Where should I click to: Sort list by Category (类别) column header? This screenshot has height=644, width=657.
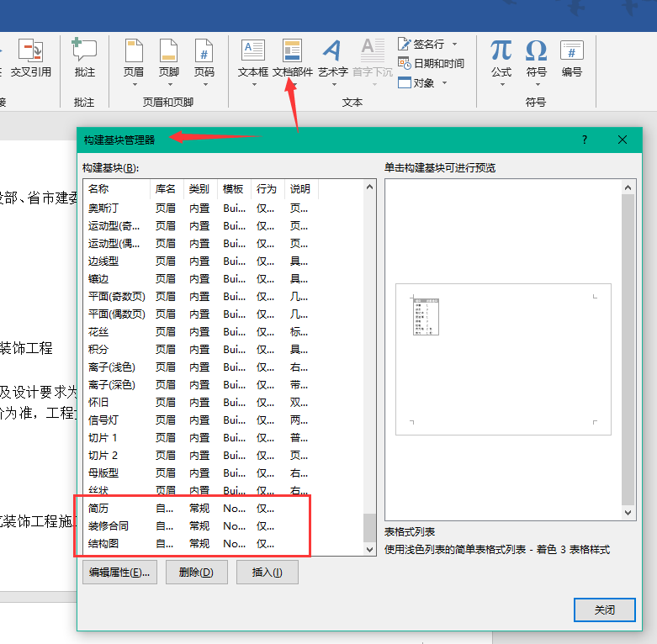click(x=200, y=189)
